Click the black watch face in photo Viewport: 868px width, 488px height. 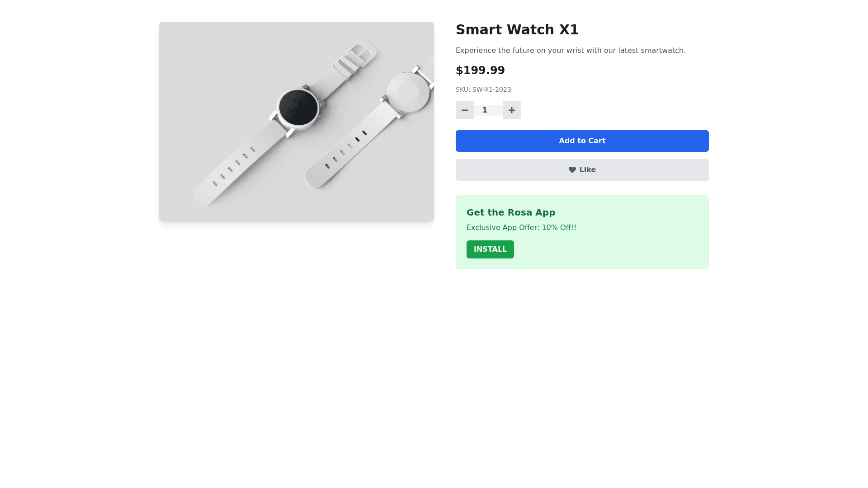tap(298, 108)
